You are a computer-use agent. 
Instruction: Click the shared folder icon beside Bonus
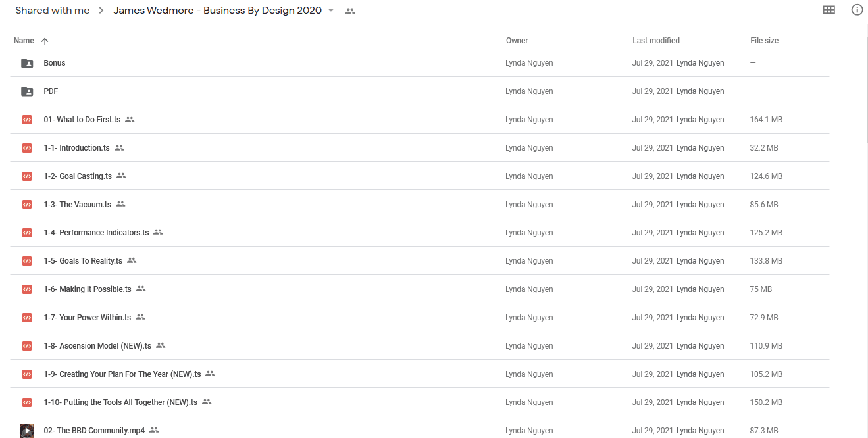tap(27, 63)
